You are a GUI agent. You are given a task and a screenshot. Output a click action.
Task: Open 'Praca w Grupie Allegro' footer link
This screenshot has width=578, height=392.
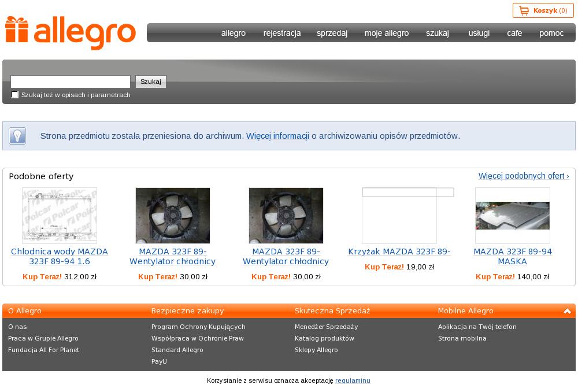click(43, 338)
